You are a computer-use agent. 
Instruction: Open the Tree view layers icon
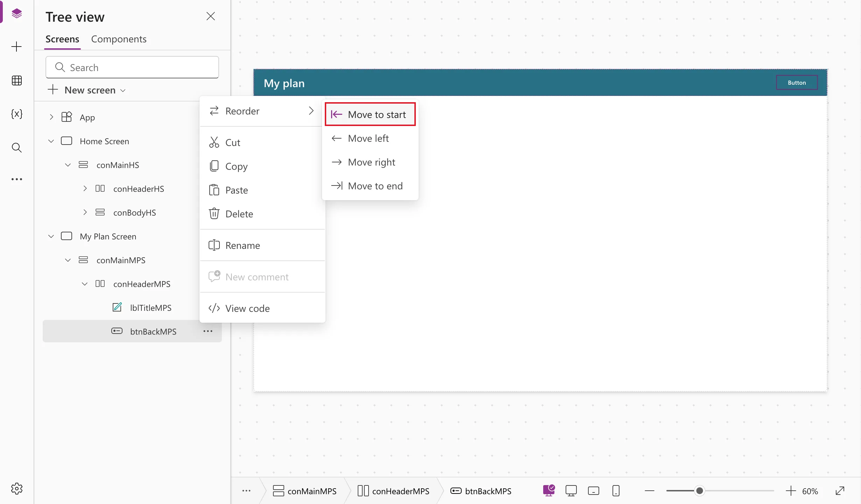16,13
